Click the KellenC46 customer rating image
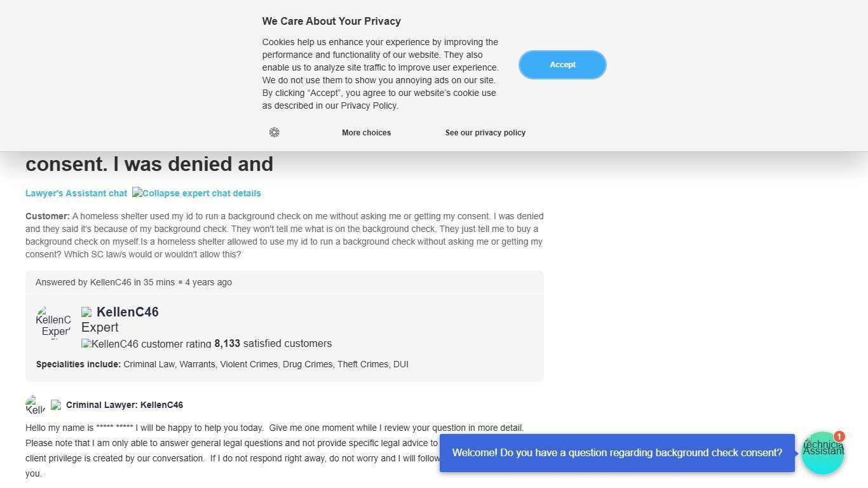 click(146, 344)
